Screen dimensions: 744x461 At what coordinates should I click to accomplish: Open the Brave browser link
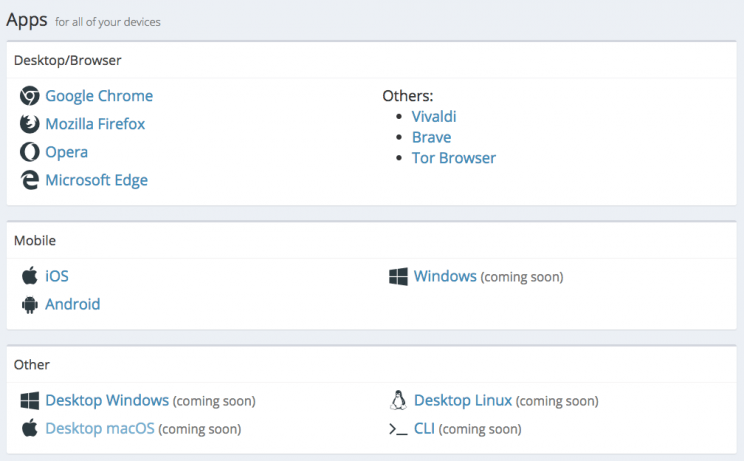click(x=431, y=137)
